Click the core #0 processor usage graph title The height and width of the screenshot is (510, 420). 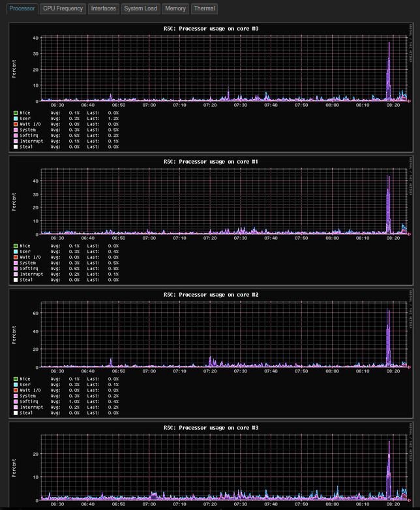point(211,29)
